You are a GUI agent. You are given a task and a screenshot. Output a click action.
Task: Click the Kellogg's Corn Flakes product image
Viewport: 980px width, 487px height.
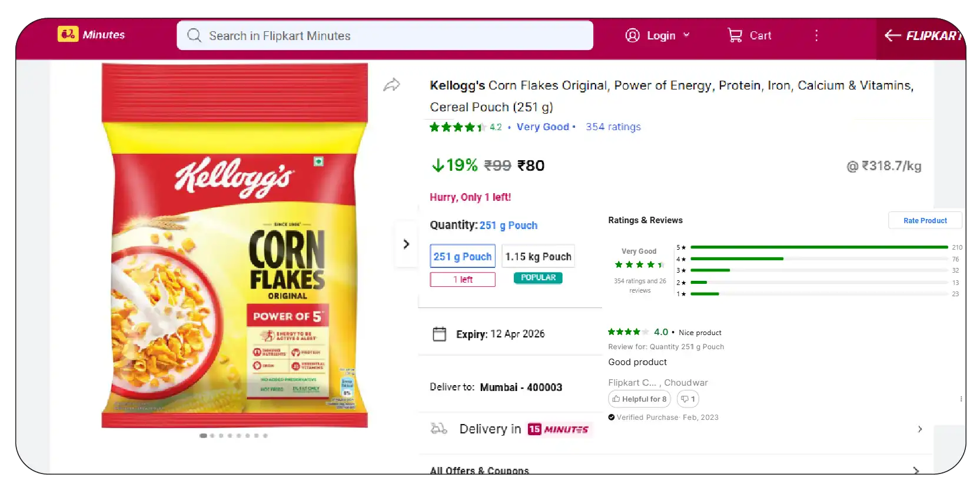tap(235, 246)
